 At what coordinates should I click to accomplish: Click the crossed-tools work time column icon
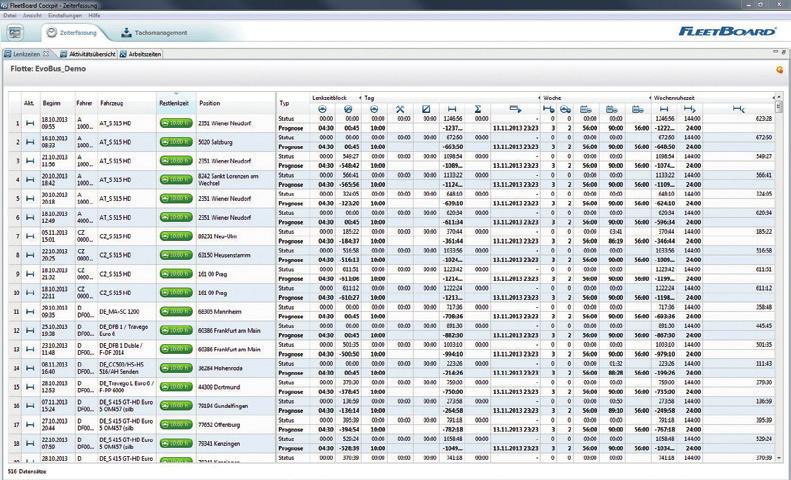[400, 109]
